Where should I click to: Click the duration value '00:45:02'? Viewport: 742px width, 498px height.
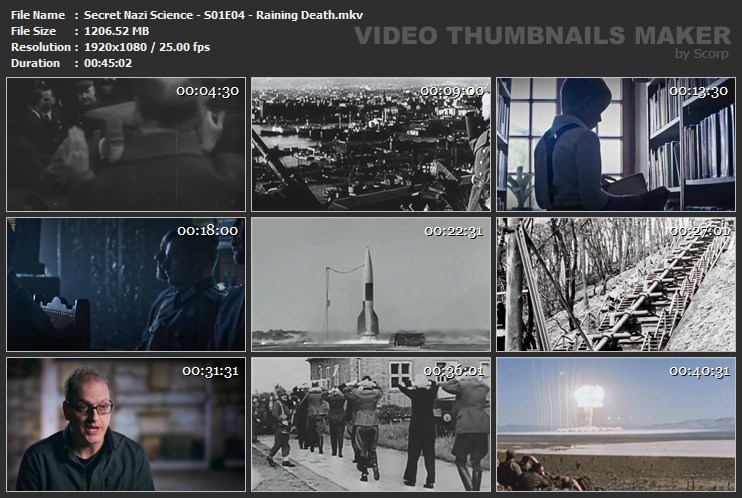[108, 63]
